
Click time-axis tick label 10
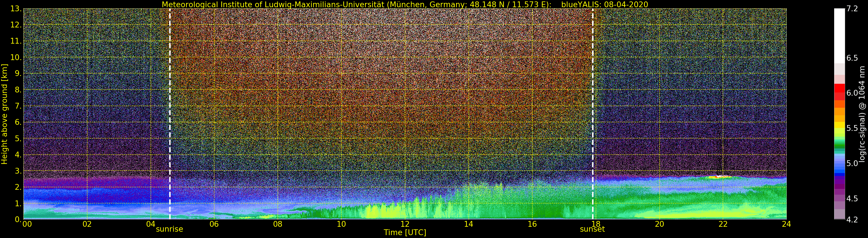tap(341, 224)
